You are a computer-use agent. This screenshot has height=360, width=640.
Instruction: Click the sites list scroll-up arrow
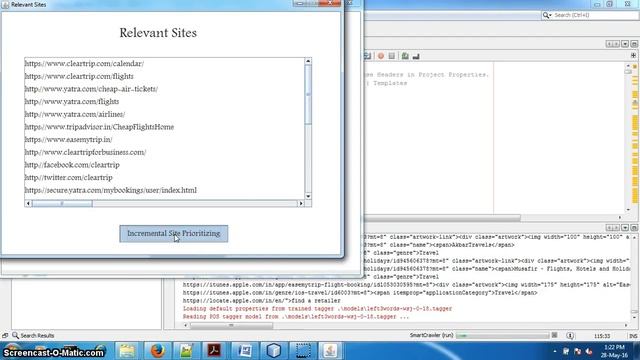(308, 61)
